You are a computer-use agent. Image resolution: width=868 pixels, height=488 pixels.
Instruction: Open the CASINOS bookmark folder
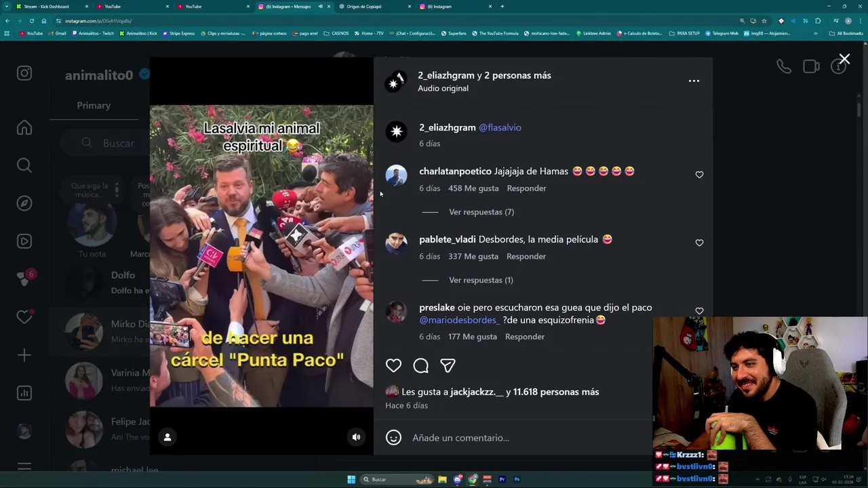point(336,33)
